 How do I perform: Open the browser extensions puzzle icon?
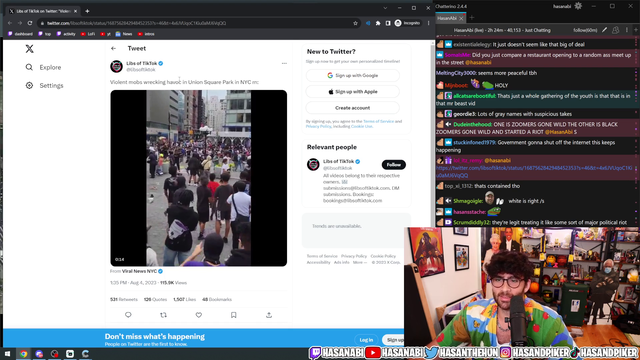tap(378, 23)
